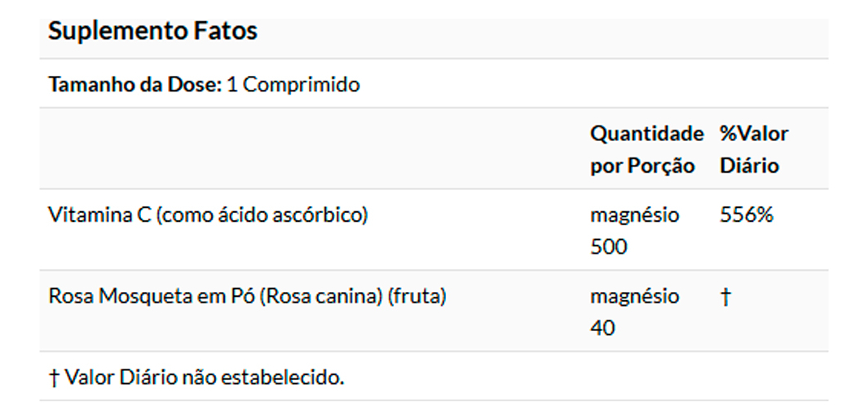Select "por Porção" in the column header
Viewport: 868px width, 420px height.
pos(642,166)
